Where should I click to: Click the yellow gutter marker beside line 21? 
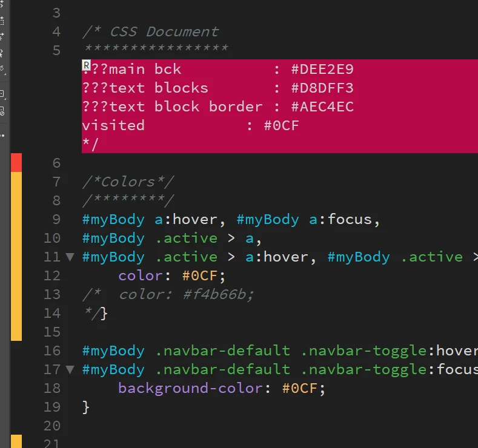pos(16,441)
